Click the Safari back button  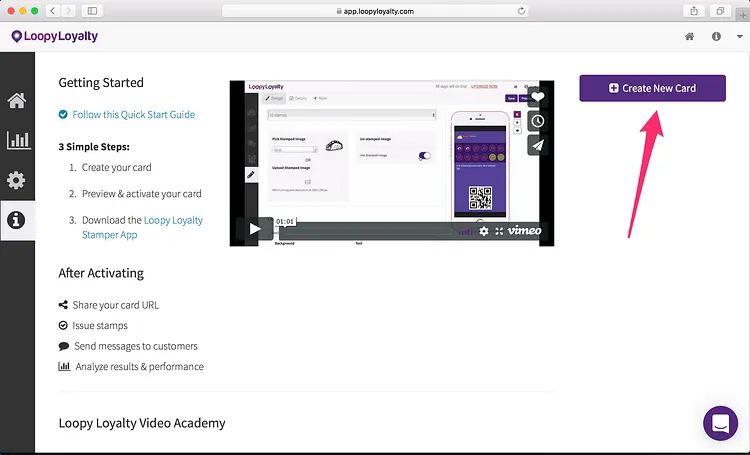click(x=53, y=11)
